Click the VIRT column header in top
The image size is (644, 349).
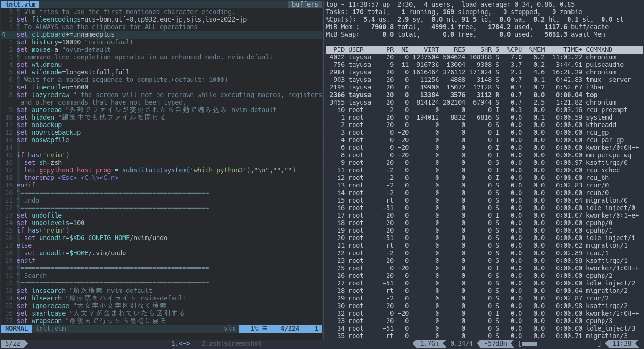(x=431, y=49)
